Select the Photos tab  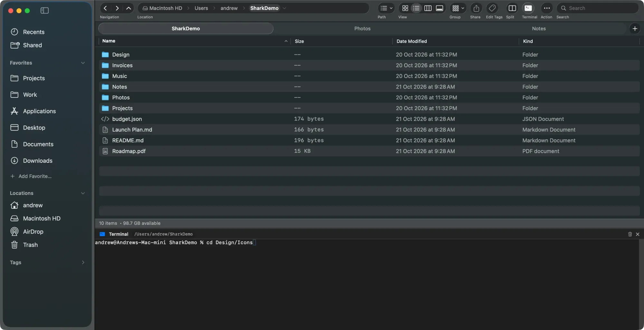tap(362, 29)
